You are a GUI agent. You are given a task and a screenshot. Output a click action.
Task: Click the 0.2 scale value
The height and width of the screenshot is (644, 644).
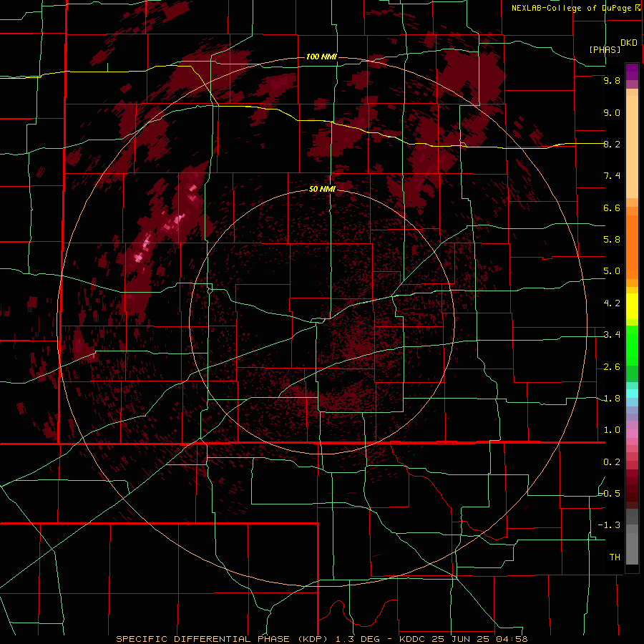(x=612, y=462)
